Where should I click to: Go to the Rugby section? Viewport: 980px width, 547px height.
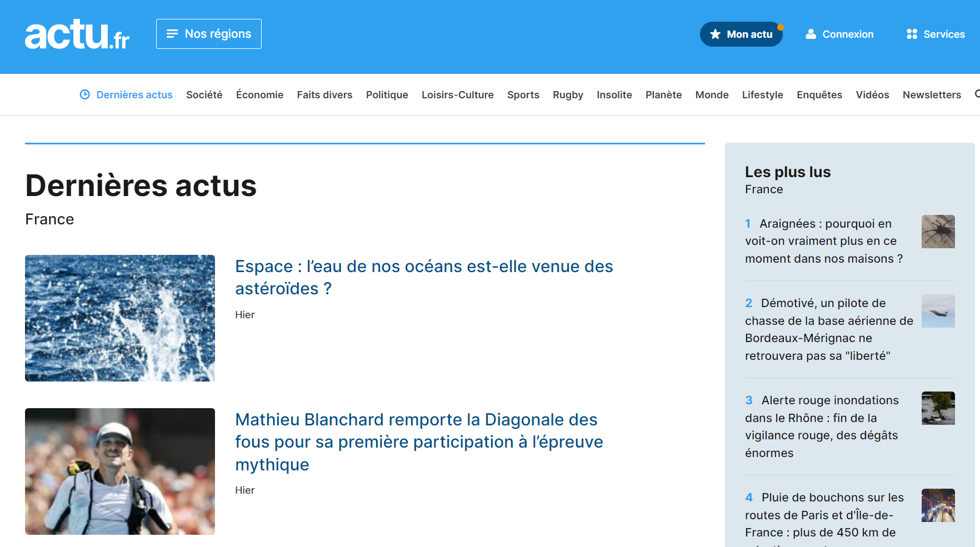[568, 95]
